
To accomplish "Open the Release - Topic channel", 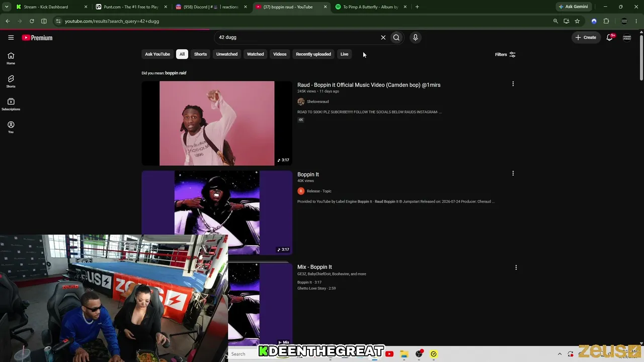I will pos(319,191).
